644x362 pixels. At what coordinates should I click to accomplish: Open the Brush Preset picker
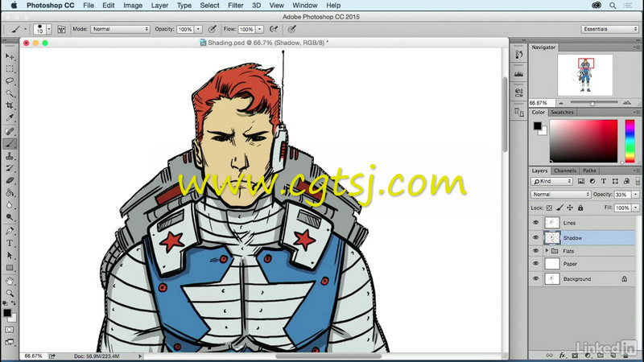(49, 29)
